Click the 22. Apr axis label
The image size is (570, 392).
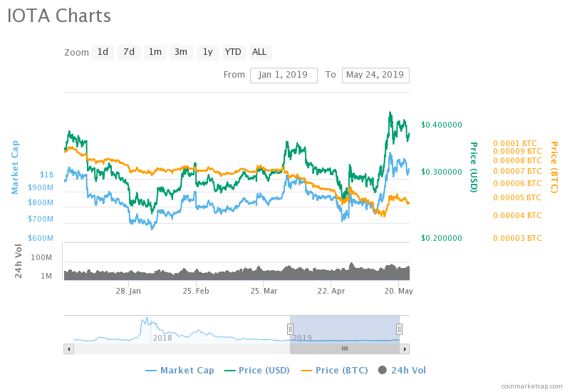click(331, 291)
